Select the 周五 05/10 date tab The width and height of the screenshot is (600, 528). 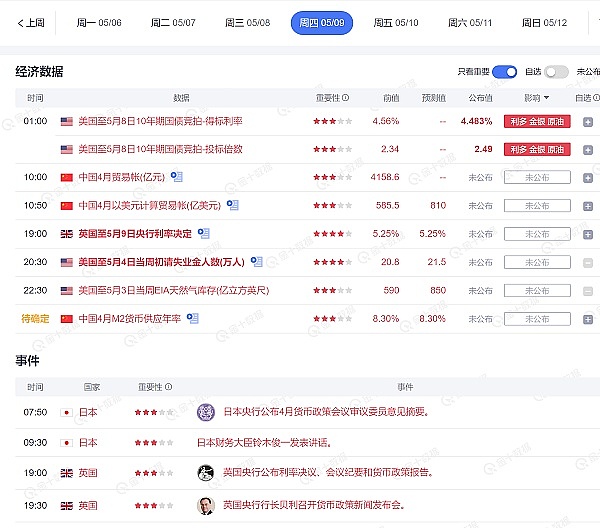click(396, 22)
